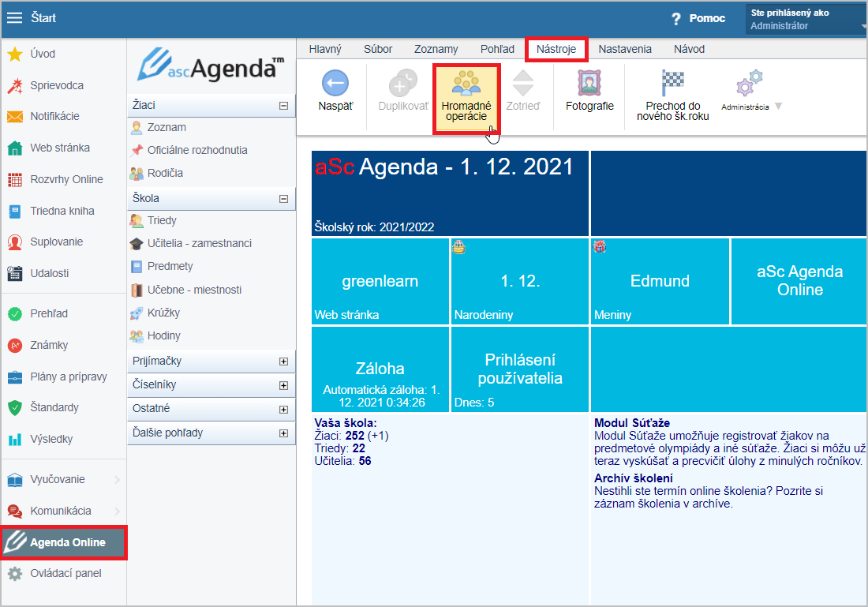Image resolution: width=868 pixels, height=607 pixels.
Task: Click the Plány a prípravy briefcase icon
Action: 15,377
